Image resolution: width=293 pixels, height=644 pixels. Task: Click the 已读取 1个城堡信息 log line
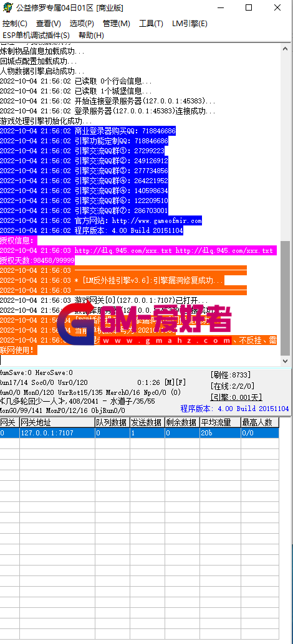(76, 91)
